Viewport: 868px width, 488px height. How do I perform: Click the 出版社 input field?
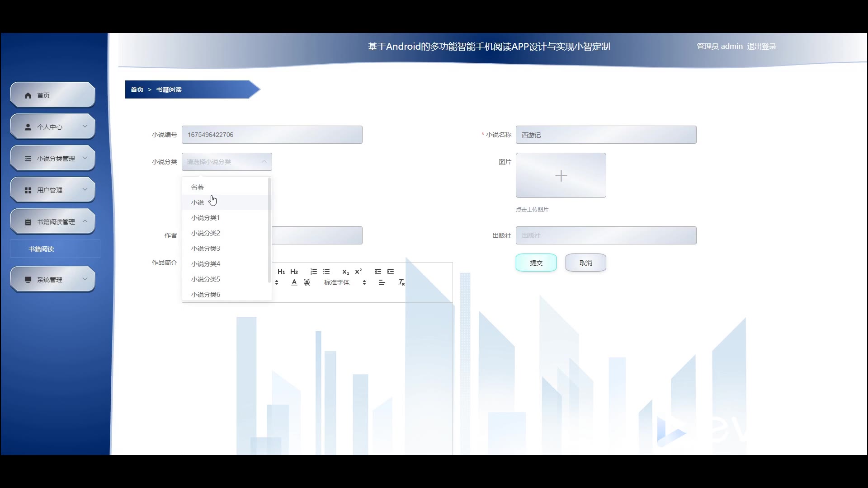pos(606,235)
